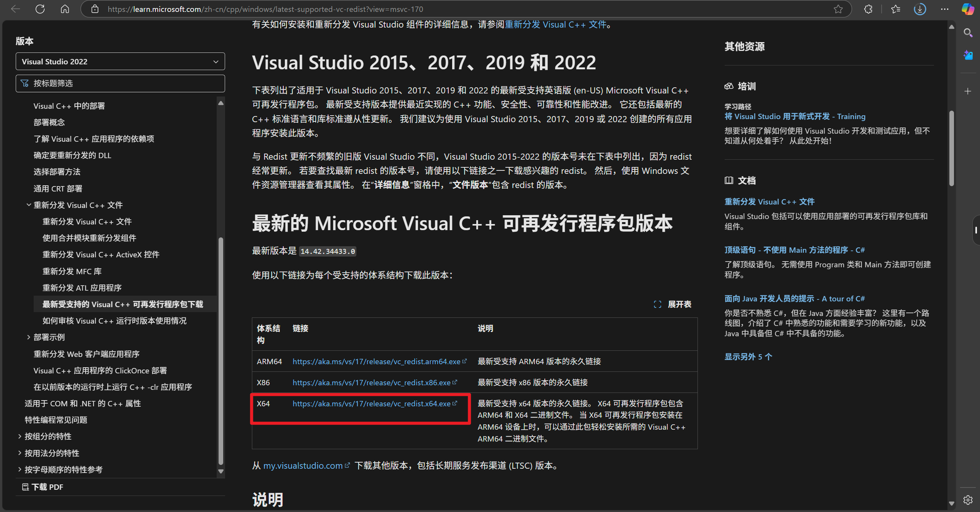Viewport: 980px width, 512px height.
Task: Collapse the 重新分发 Visual C++ 文件 section
Action: pyautogui.click(x=29, y=204)
